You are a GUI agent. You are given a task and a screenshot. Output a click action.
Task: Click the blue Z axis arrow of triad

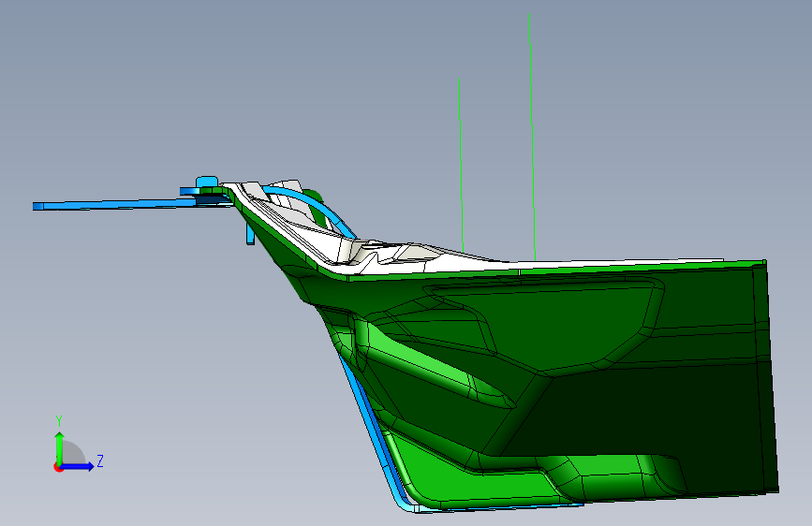coord(78,466)
